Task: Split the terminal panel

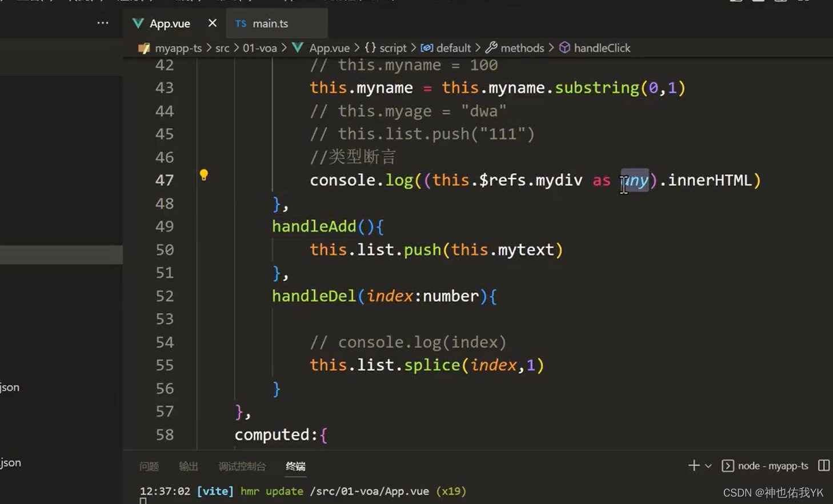Action: point(824,466)
